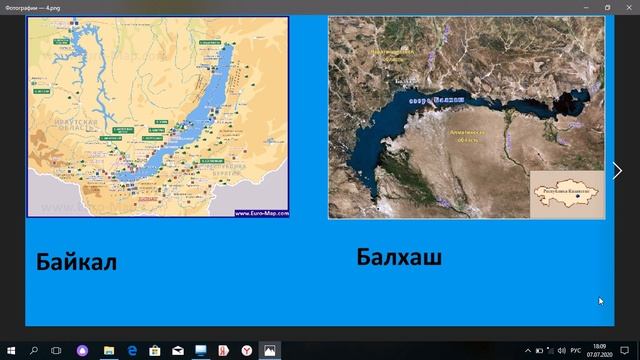Open Task View in the taskbar
This screenshot has width=640, height=360.
click(x=56, y=351)
